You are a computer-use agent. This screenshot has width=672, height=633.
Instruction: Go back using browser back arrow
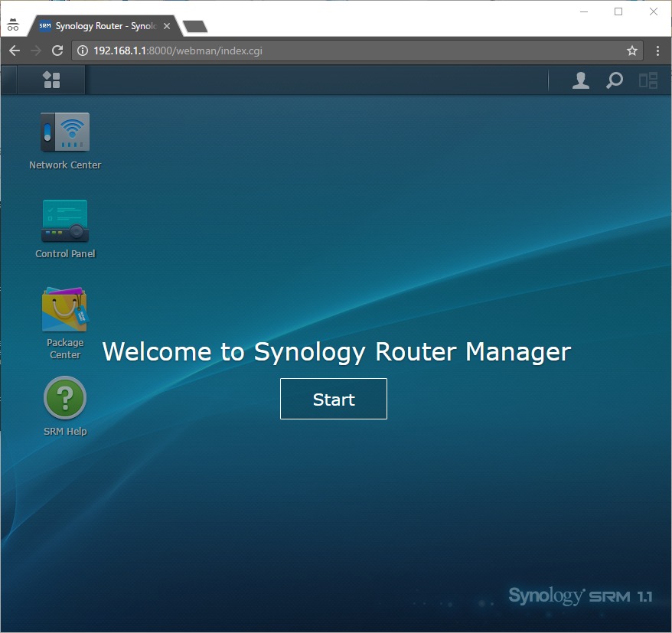15,51
